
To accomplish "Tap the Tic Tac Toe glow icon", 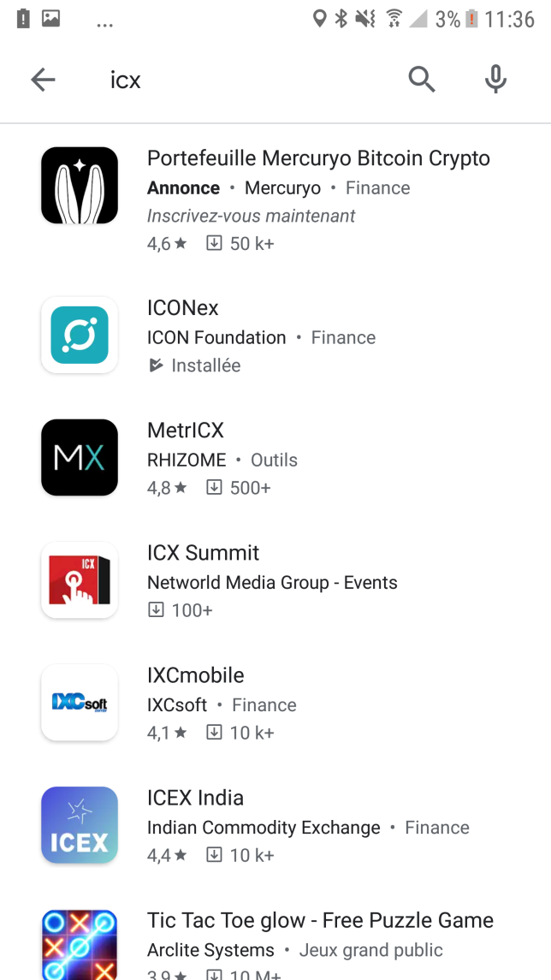I will click(80, 945).
